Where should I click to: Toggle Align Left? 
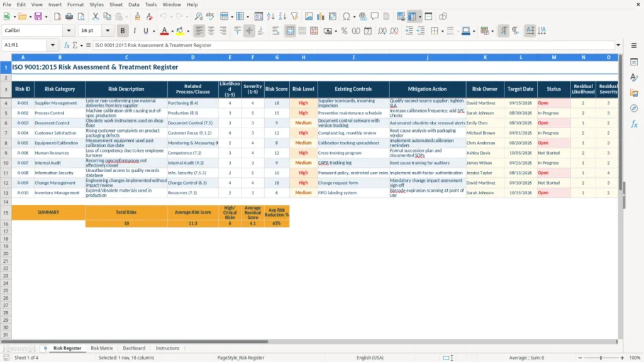tap(199, 31)
